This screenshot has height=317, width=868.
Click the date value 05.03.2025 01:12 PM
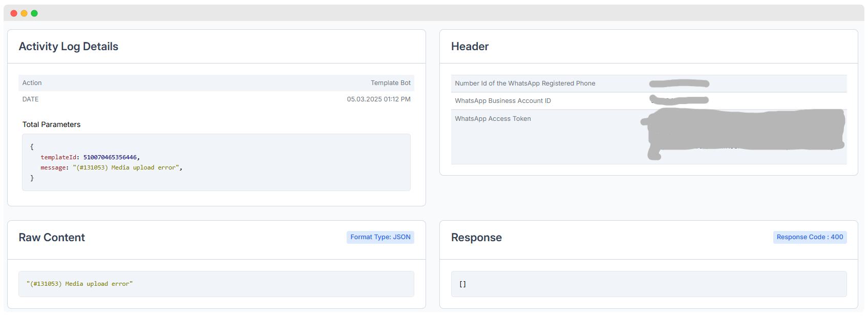[378, 99]
